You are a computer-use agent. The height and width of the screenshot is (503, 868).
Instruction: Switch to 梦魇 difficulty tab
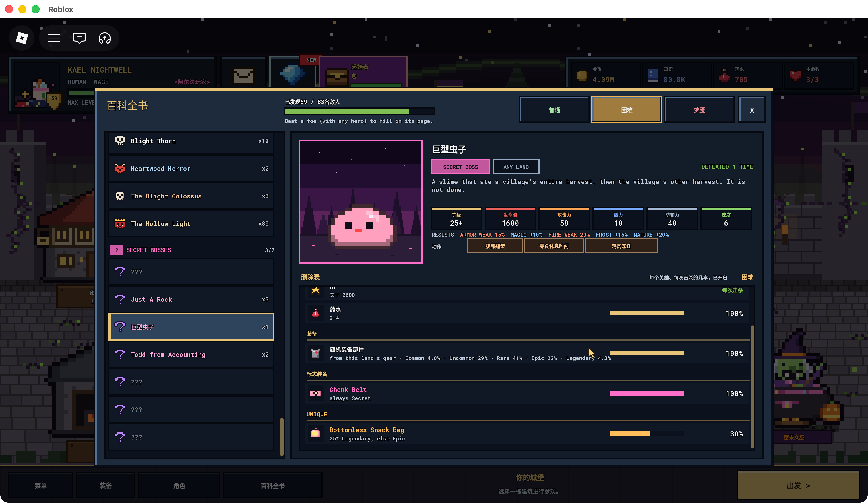[699, 110]
